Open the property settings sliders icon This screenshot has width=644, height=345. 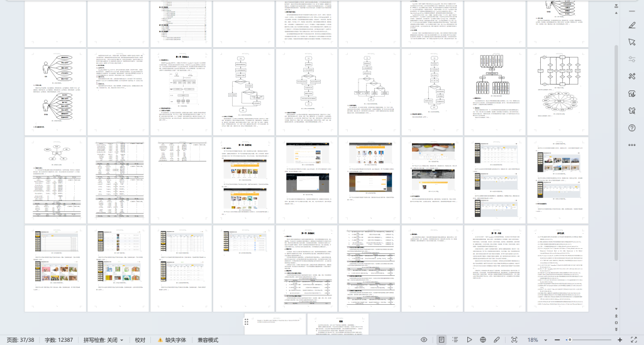632,59
